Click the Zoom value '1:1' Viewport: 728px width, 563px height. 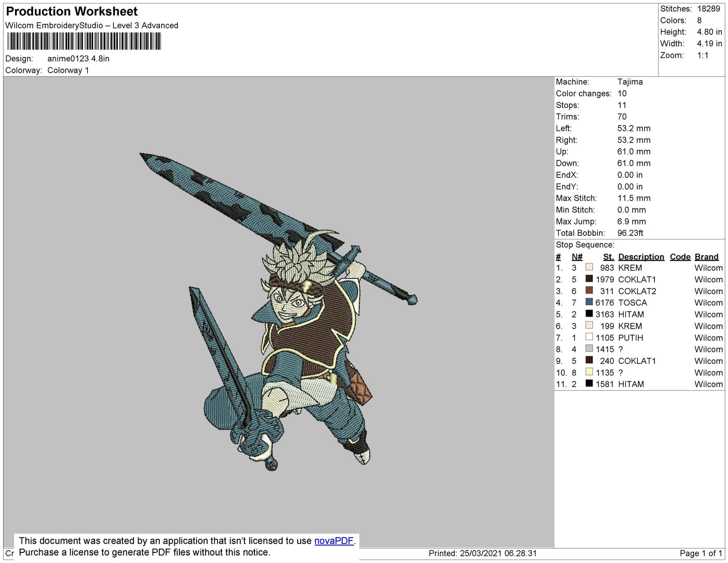point(703,55)
